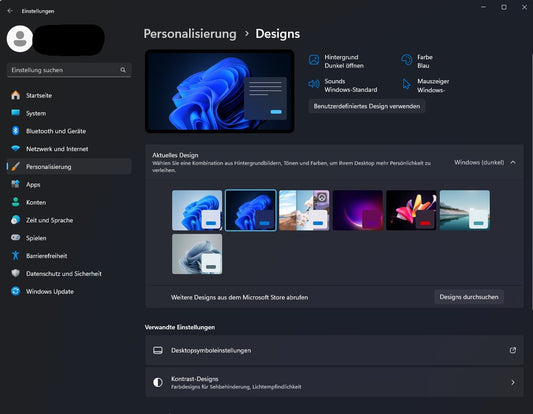Click the Farbe palette icon

[407, 60]
